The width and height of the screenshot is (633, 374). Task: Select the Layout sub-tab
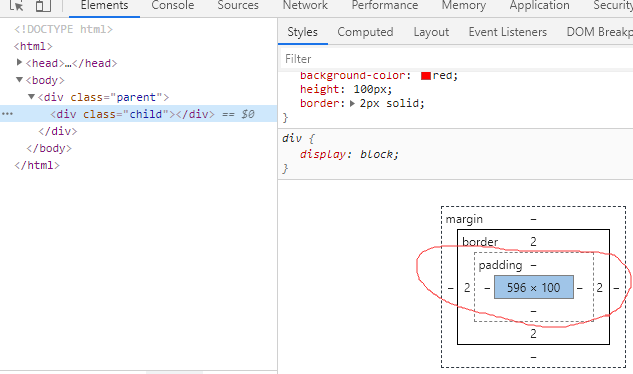coord(431,32)
